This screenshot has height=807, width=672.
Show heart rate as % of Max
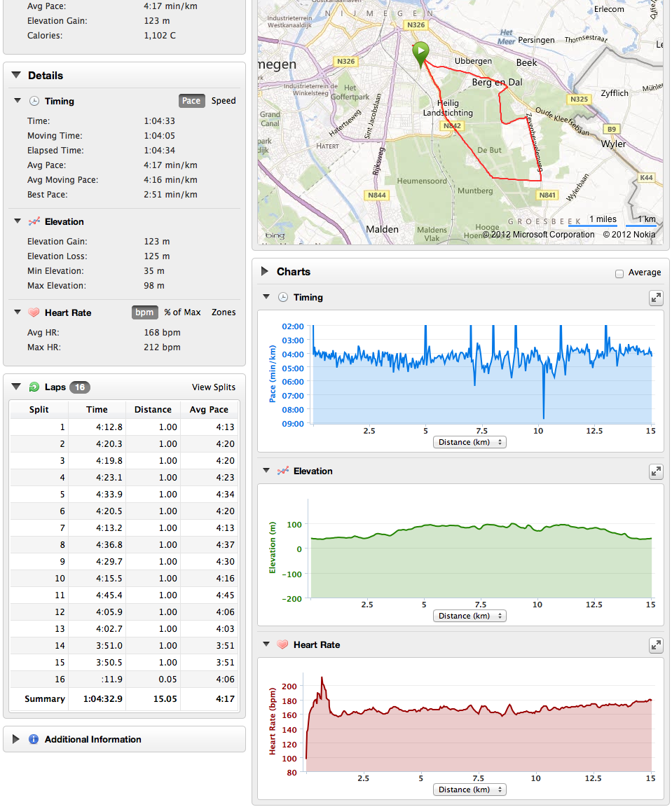(182, 312)
